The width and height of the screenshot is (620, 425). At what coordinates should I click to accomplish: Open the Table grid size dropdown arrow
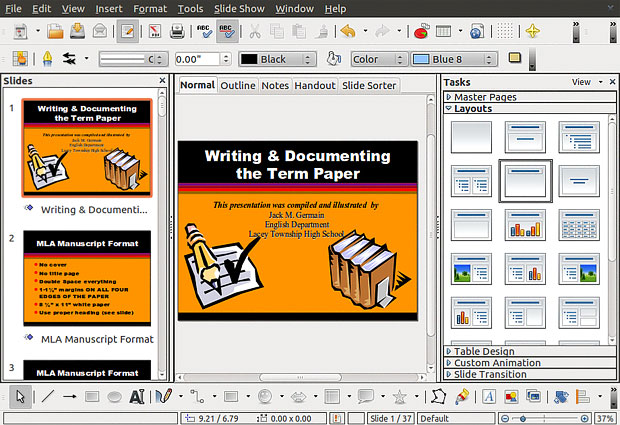[x=460, y=30]
